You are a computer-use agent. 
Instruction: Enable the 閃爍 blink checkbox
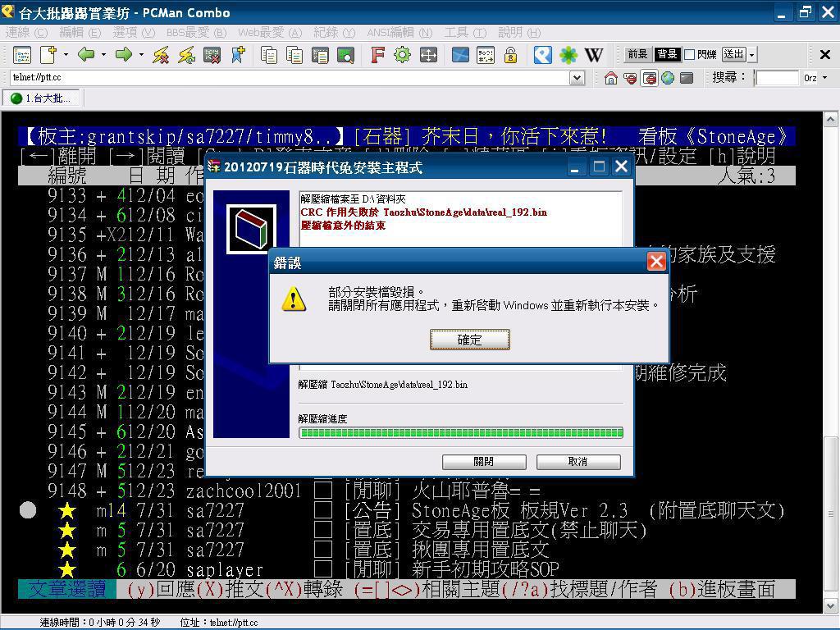[689, 55]
